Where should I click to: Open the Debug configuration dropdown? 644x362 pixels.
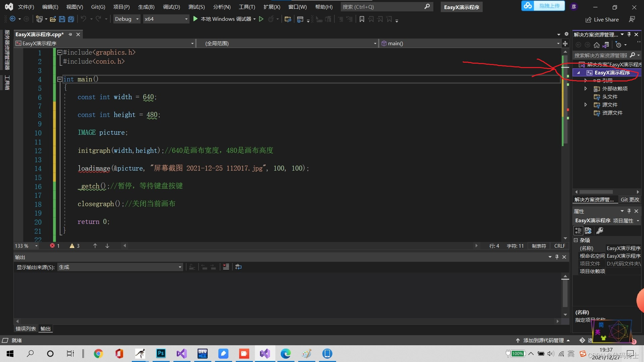[x=137, y=19]
